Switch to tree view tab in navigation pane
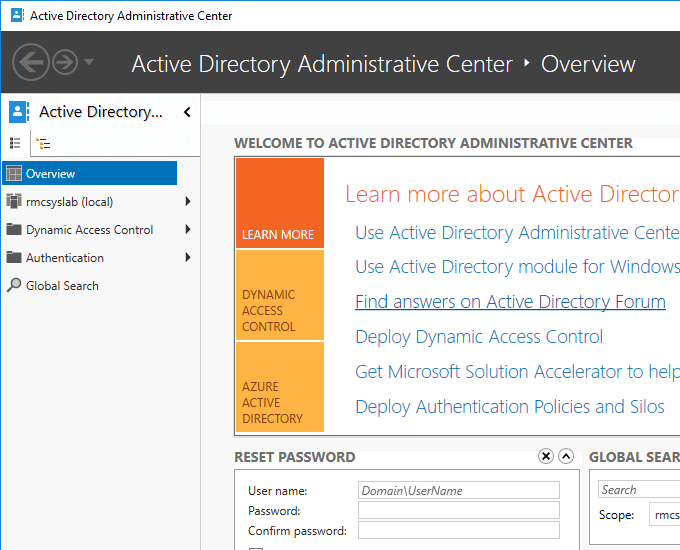Image resolution: width=680 pixels, height=550 pixels. point(43,143)
